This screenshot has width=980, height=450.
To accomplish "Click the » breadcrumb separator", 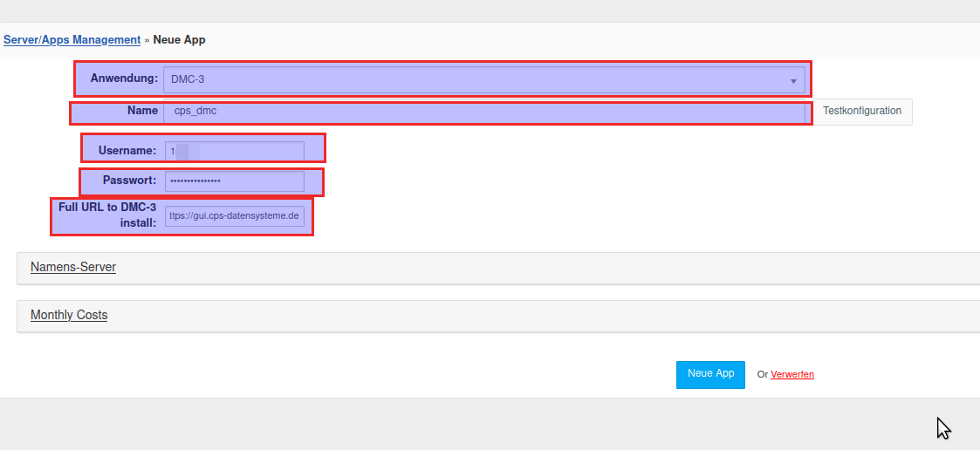I will tap(147, 40).
